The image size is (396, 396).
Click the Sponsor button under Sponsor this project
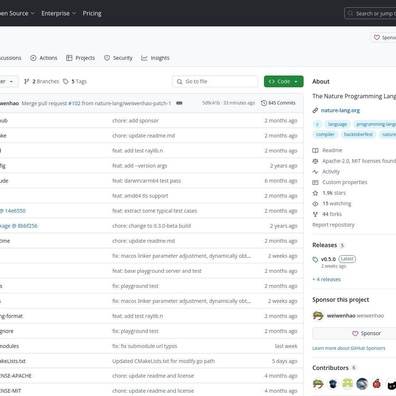[x=354, y=333]
